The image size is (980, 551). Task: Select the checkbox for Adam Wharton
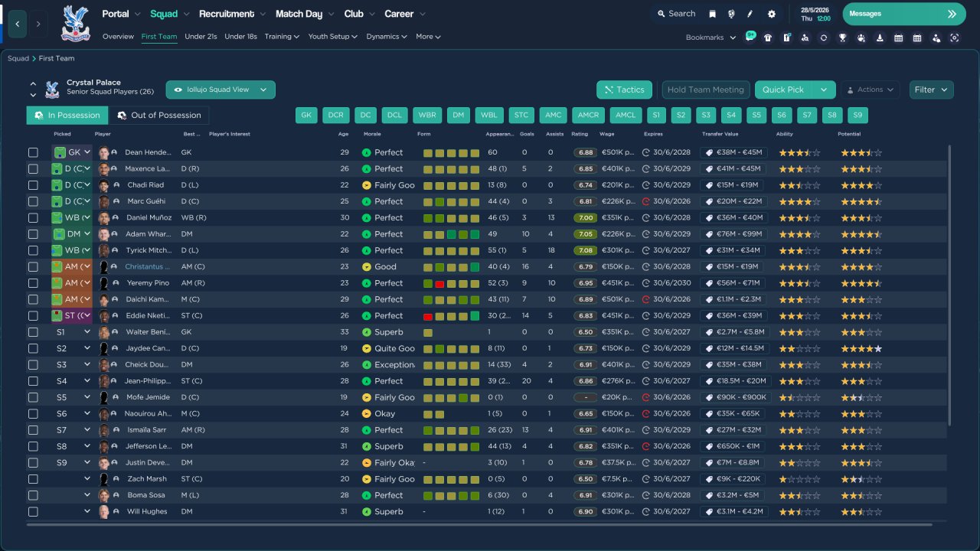pyautogui.click(x=33, y=234)
